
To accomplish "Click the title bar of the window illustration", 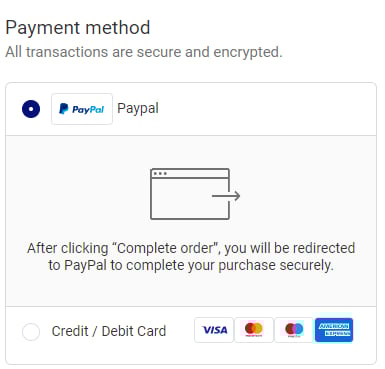I will 190,173.
